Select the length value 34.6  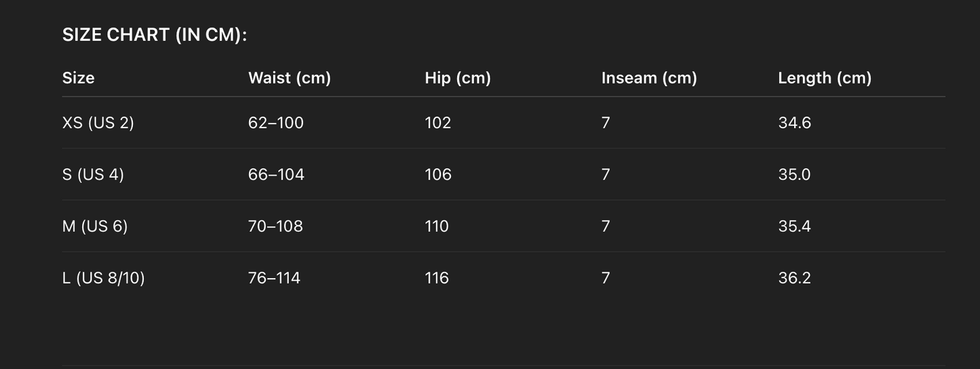pos(794,123)
